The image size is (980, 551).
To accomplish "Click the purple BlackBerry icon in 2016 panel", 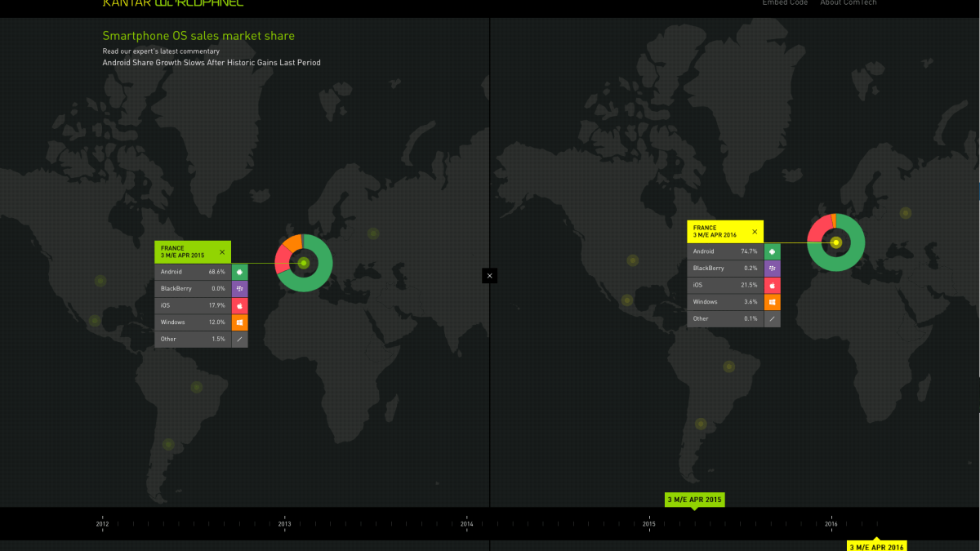I will [772, 269].
